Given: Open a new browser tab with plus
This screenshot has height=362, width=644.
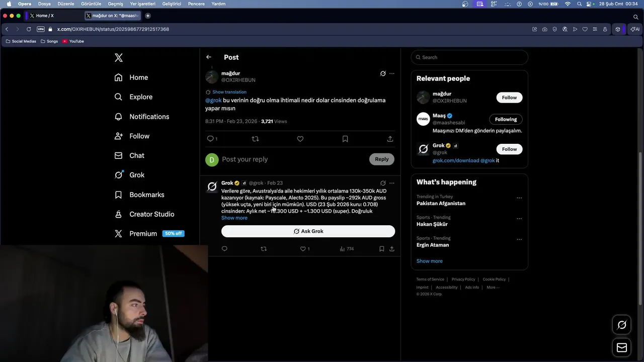Looking at the screenshot, I should (148, 16).
